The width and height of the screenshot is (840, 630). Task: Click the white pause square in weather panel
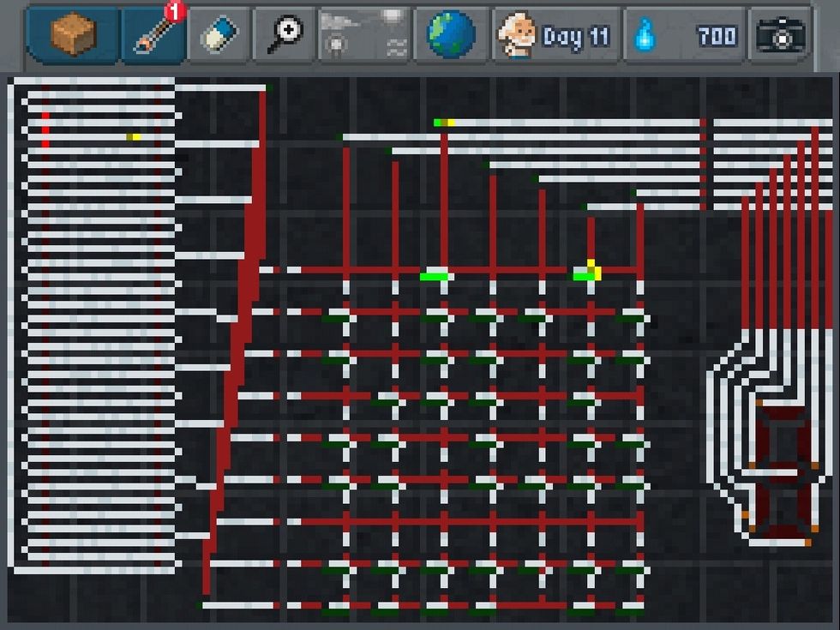click(x=391, y=17)
